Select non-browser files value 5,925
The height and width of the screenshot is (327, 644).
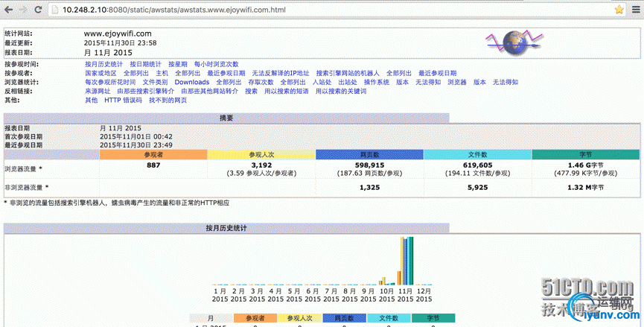coord(478,187)
